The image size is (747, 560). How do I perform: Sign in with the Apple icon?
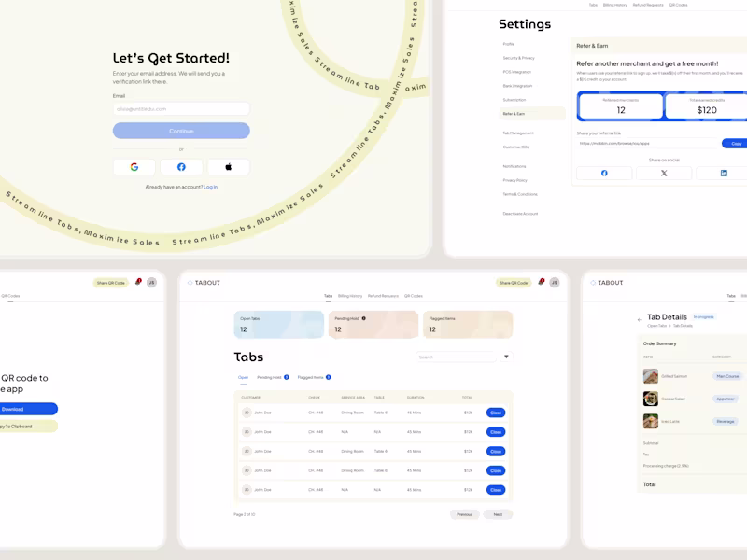[x=228, y=166]
